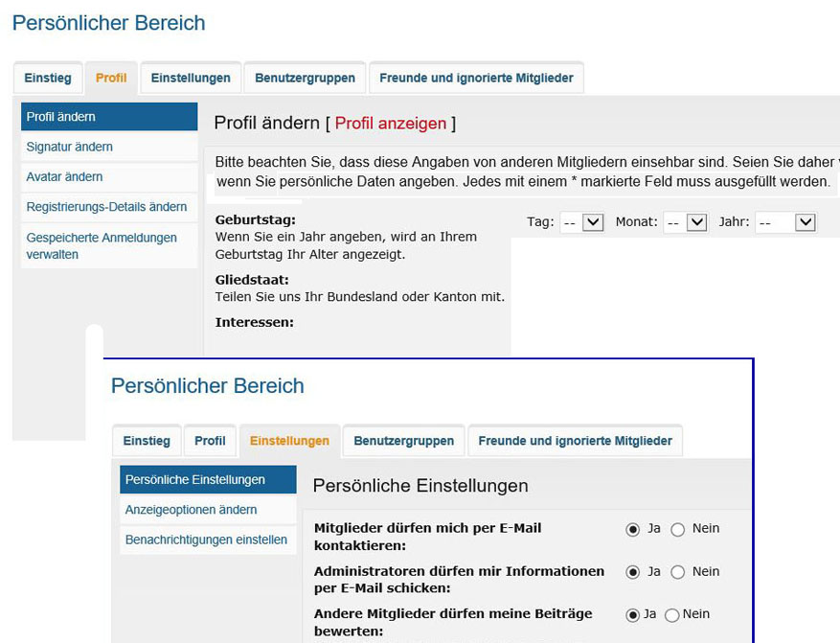The width and height of the screenshot is (840, 643).
Task: Select Ja for members contacting by e-mail
Action: click(x=632, y=530)
